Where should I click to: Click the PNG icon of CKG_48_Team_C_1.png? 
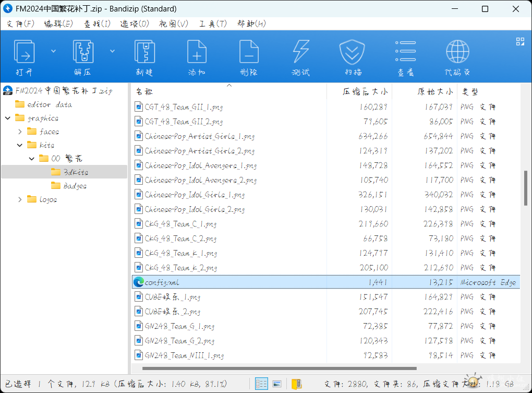138,224
